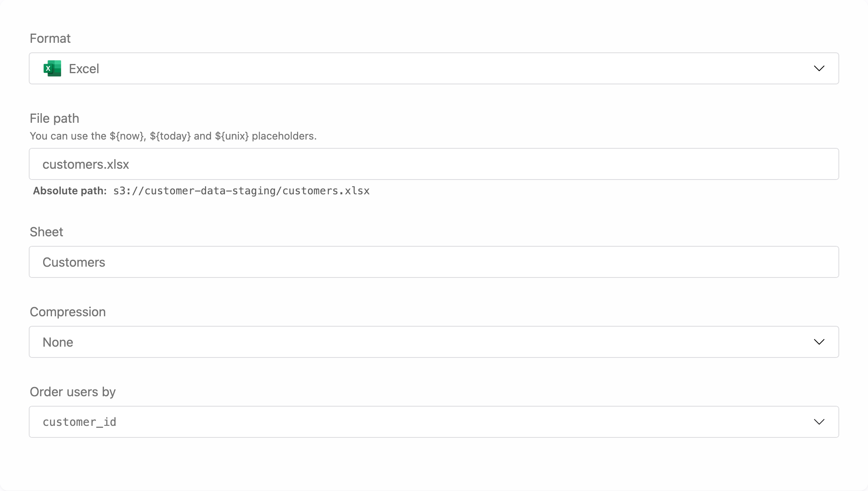Click the Order users by label
868x491 pixels.
tap(72, 391)
